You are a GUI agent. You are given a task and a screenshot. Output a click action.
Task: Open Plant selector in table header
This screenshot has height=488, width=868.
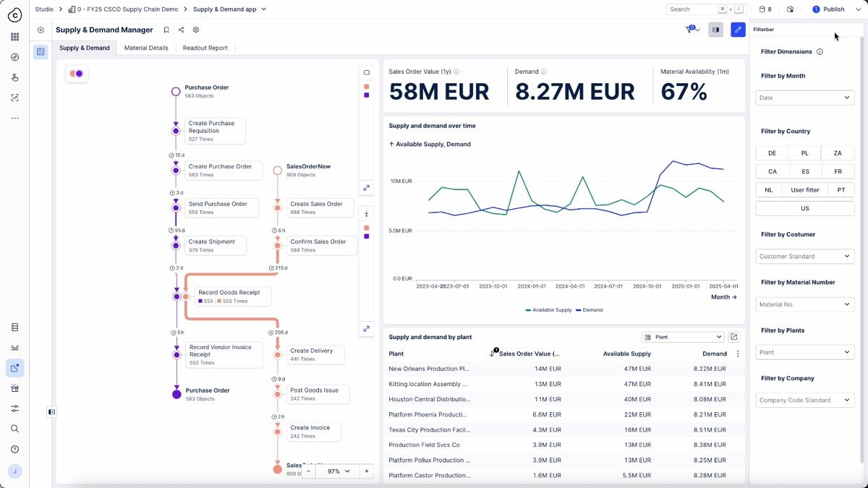point(683,337)
